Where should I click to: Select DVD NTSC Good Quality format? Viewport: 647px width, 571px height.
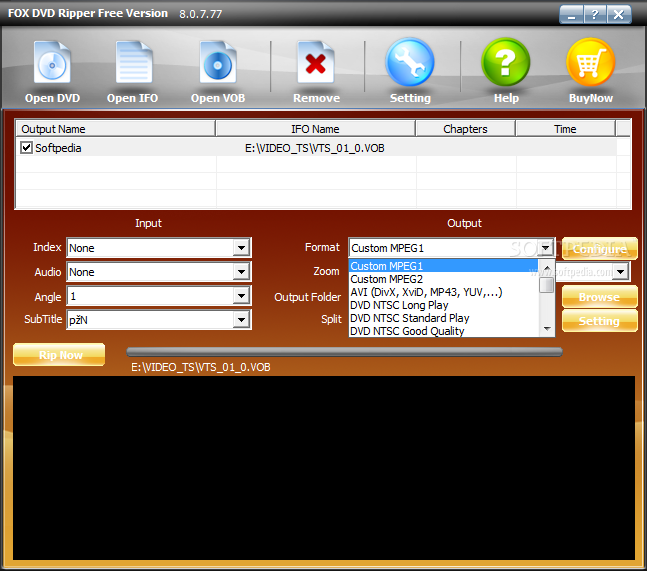pos(444,331)
